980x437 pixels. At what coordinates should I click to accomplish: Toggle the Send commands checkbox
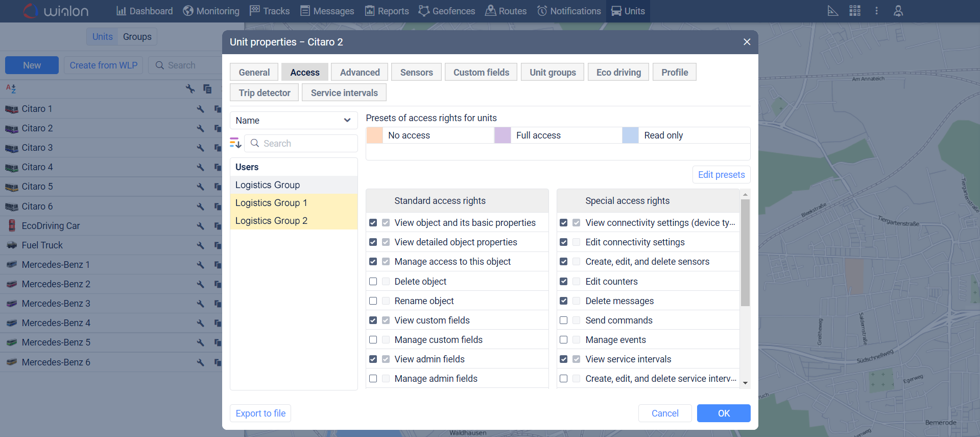[564, 320]
